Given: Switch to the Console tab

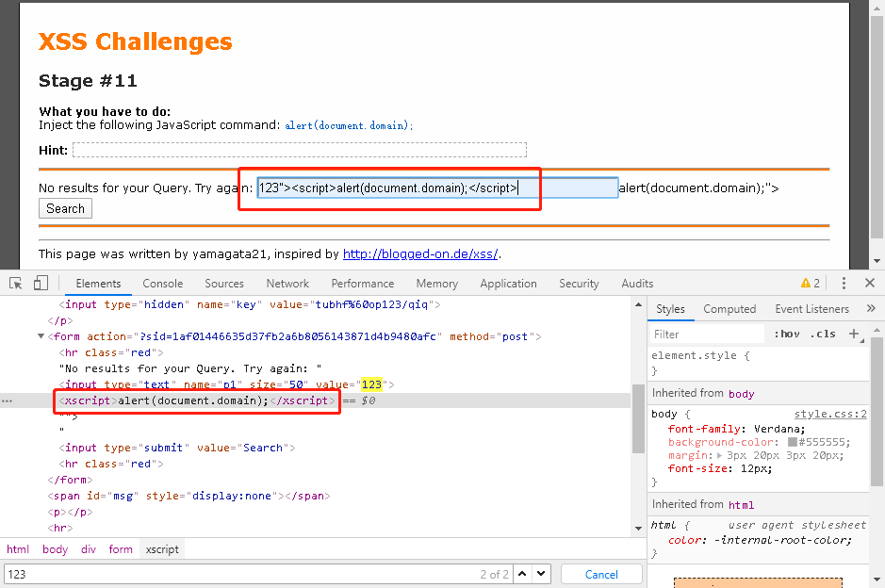Looking at the screenshot, I should tap(162, 284).
